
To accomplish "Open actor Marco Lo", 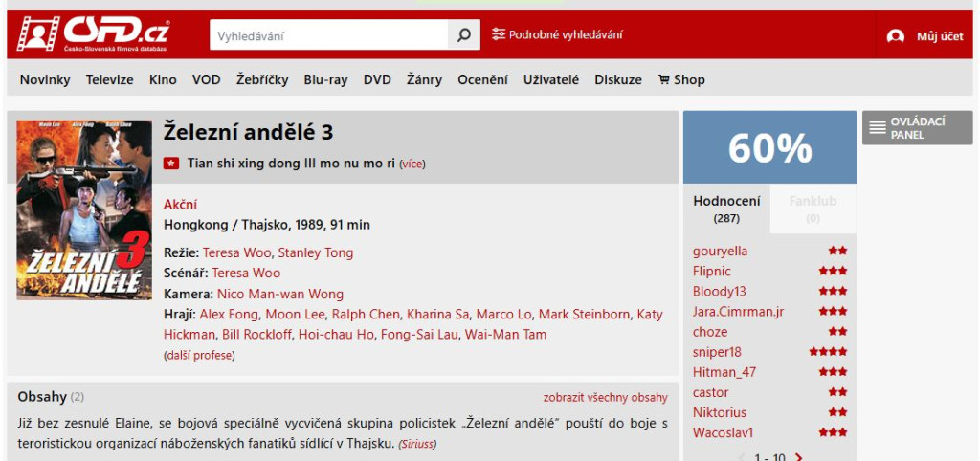I will [503, 314].
